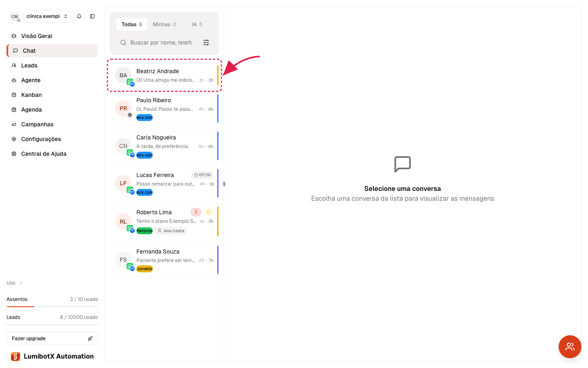Click the Configurações gear icon
Viewport: 588px width, 368px height.
point(14,139)
